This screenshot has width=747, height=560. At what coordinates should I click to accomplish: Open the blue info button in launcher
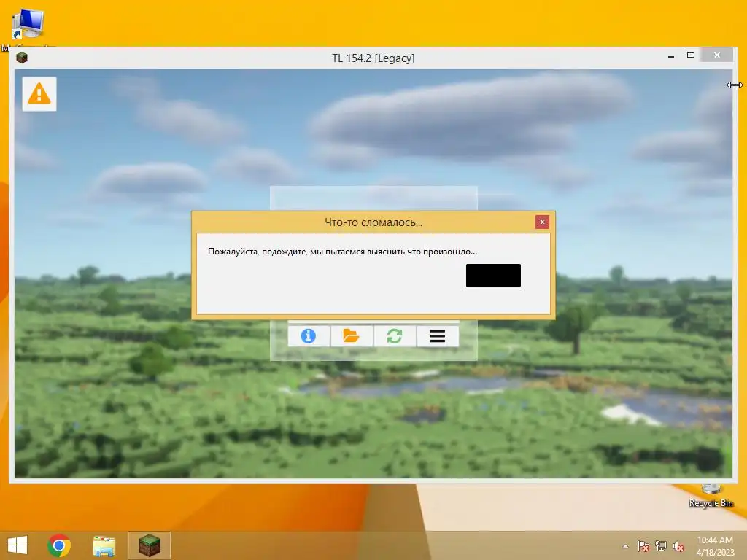click(309, 336)
